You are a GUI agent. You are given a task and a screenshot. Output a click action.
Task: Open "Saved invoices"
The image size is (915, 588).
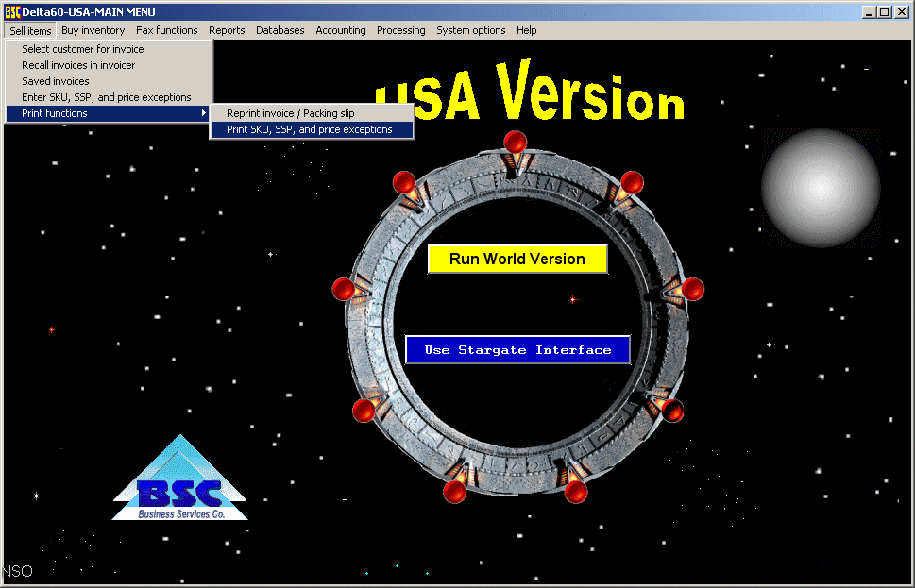[x=54, y=80]
